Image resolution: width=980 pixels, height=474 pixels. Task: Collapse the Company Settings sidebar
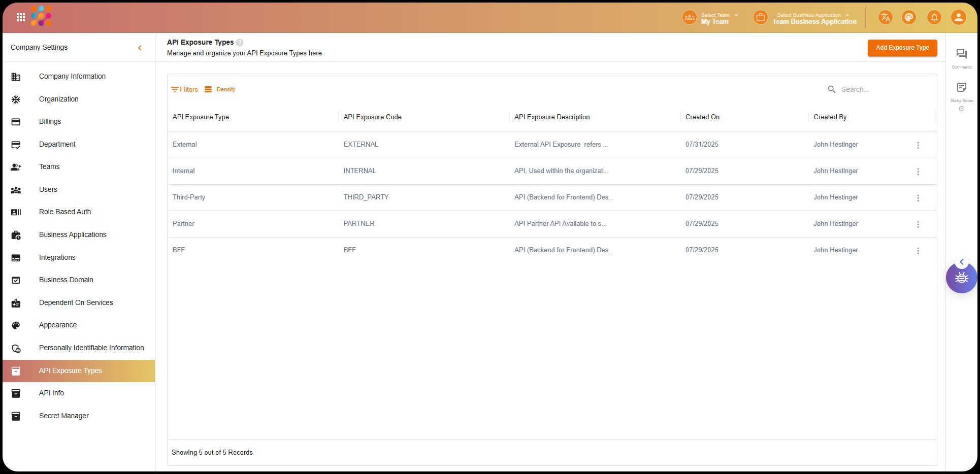pyautogui.click(x=140, y=48)
